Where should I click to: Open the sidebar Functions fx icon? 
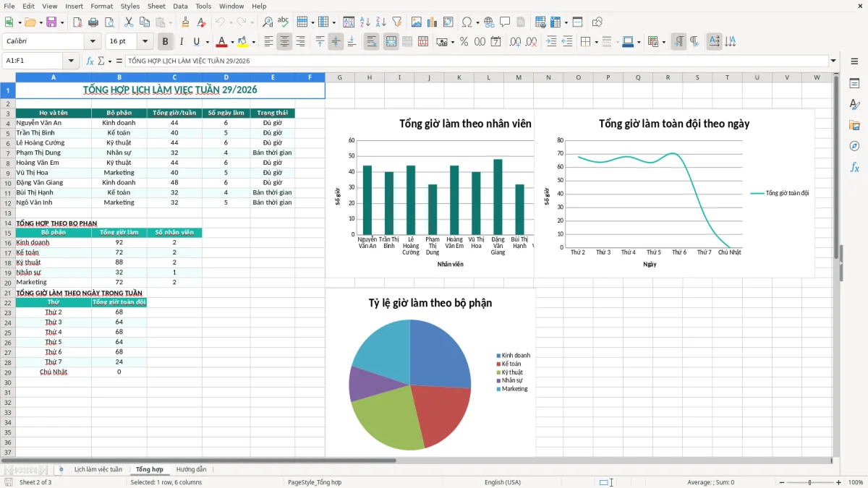[854, 167]
